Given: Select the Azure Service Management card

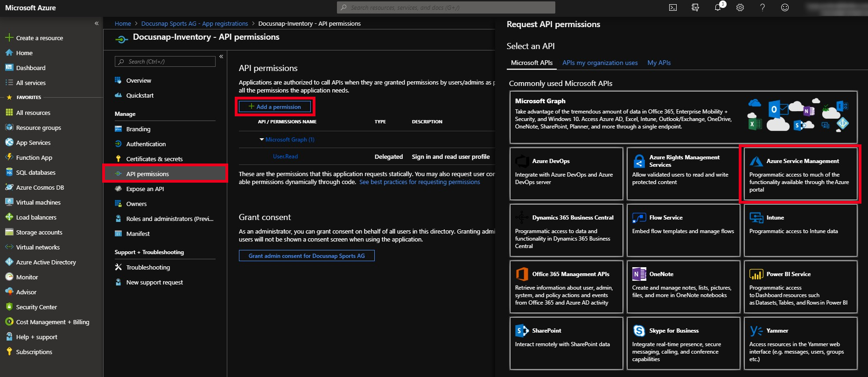Looking at the screenshot, I should tap(800, 174).
